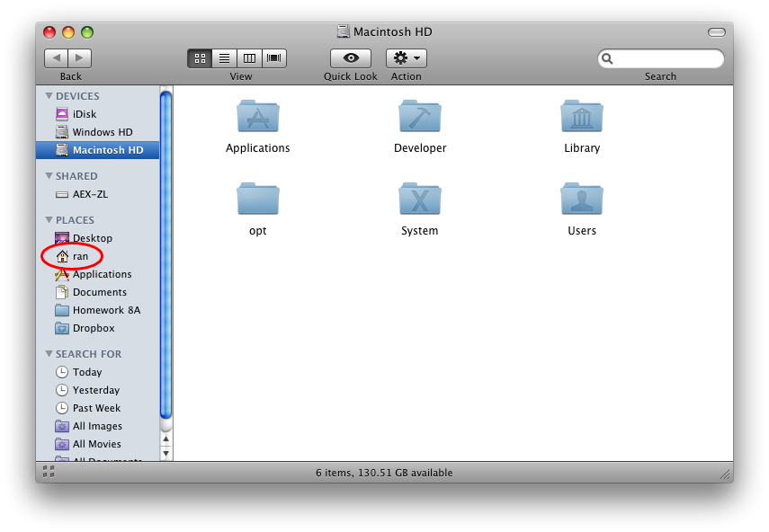Open Homework 8A folder in sidebar
This screenshot has height=532, width=769.
point(98,310)
